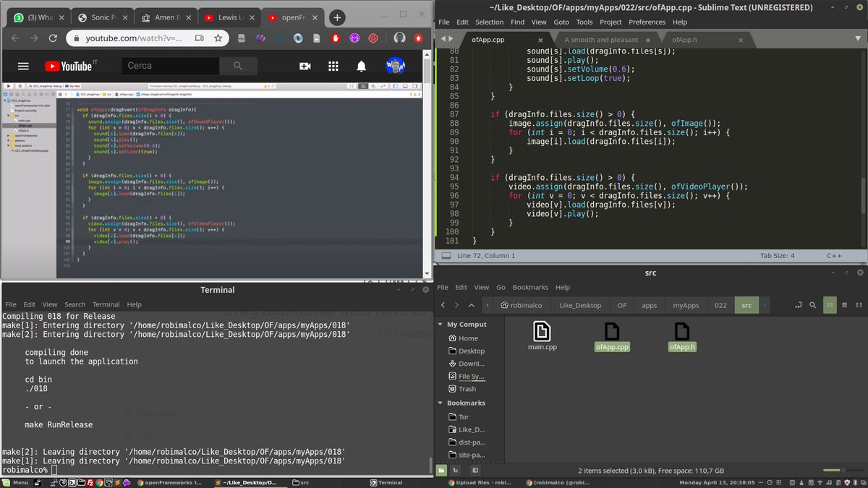Open Terminal's Search menu

click(x=75, y=304)
